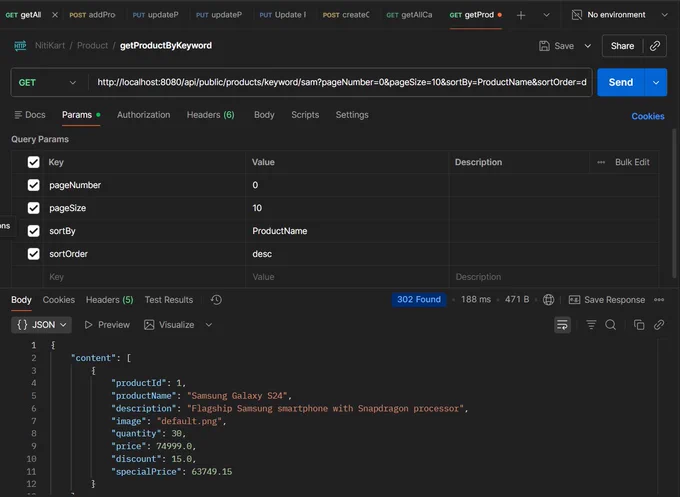Image resolution: width=680 pixels, height=497 pixels.
Task: Close the getAll request tab
Action: tap(55, 15)
